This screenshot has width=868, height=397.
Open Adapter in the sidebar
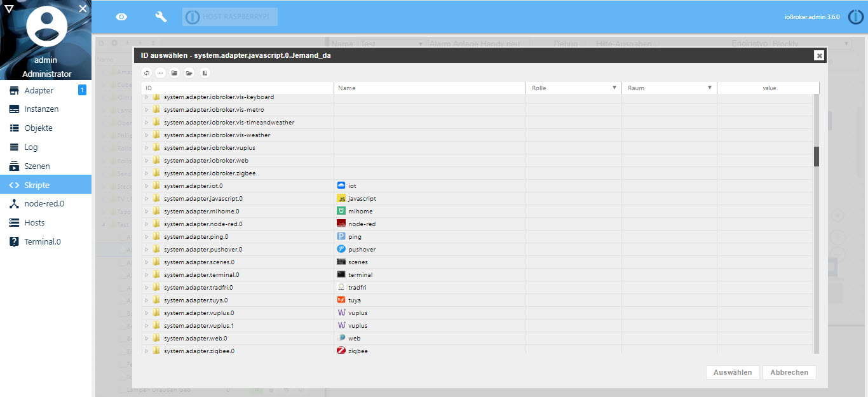point(46,90)
